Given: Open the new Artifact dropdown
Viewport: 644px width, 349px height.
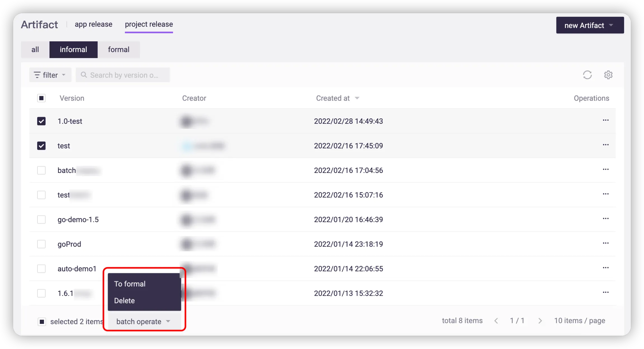Looking at the screenshot, I should pos(590,25).
